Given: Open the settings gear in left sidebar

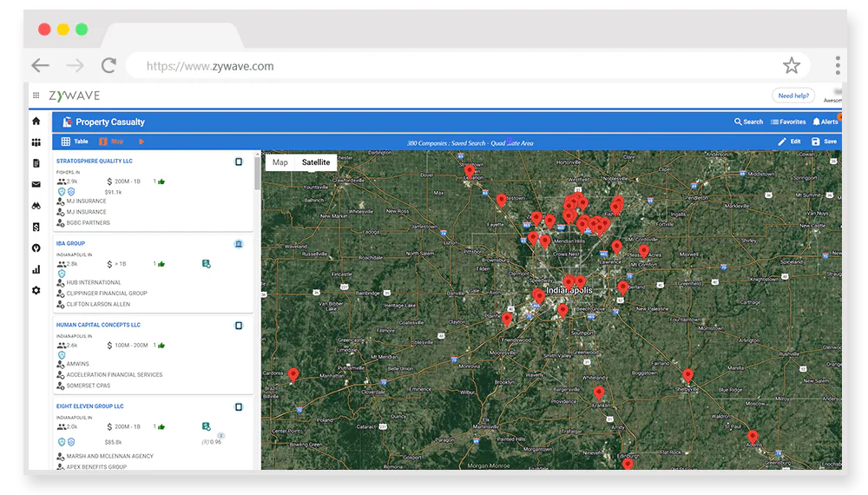Looking at the screenshot, I should point(36,290).
